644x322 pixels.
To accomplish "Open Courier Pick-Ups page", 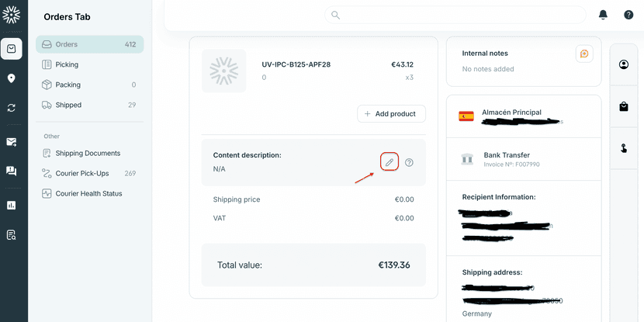I will 84,173.
